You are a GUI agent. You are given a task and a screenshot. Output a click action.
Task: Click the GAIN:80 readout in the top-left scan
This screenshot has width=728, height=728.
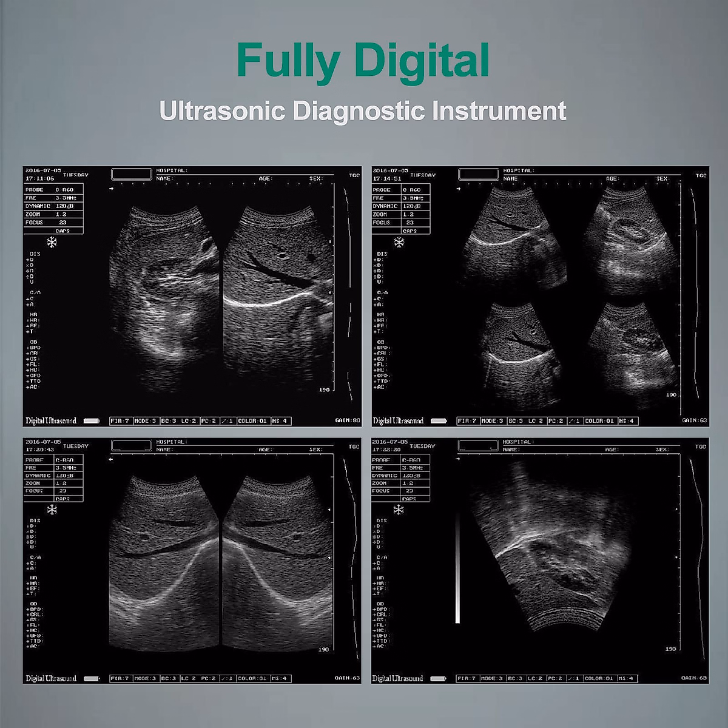point(347,420)
